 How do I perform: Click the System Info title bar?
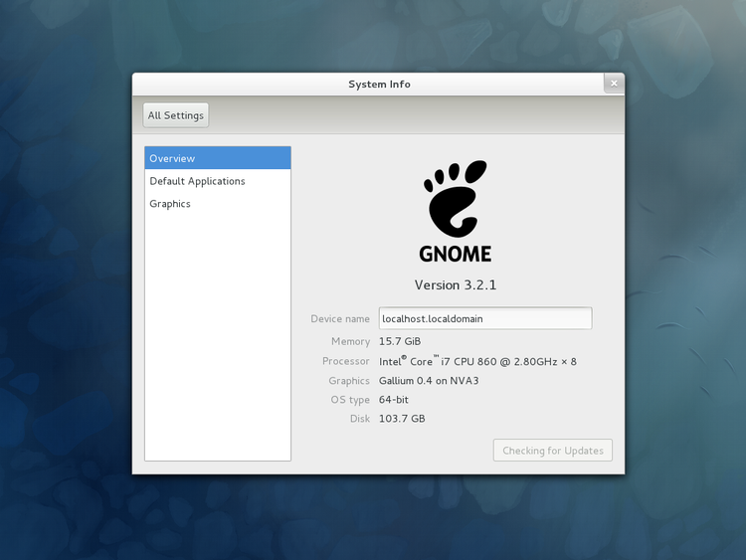point(378,85)
